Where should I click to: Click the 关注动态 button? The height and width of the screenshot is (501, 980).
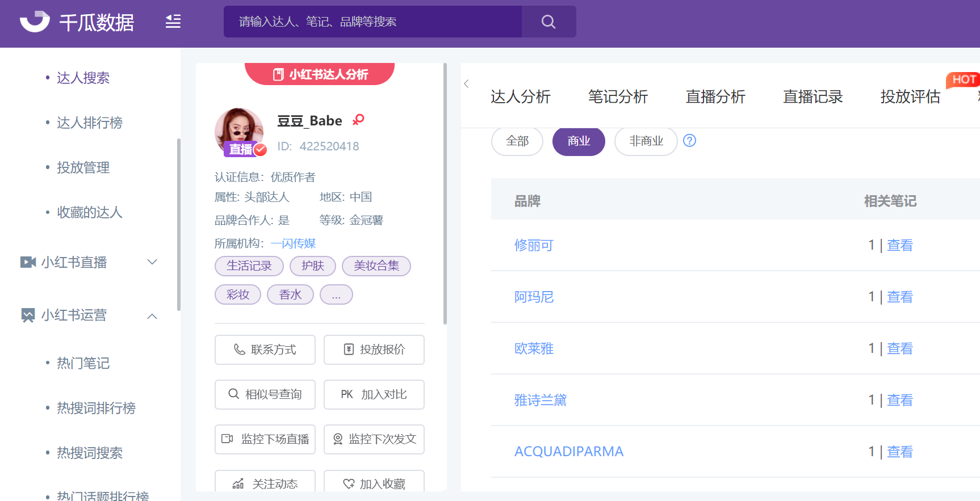pos(265,481)
